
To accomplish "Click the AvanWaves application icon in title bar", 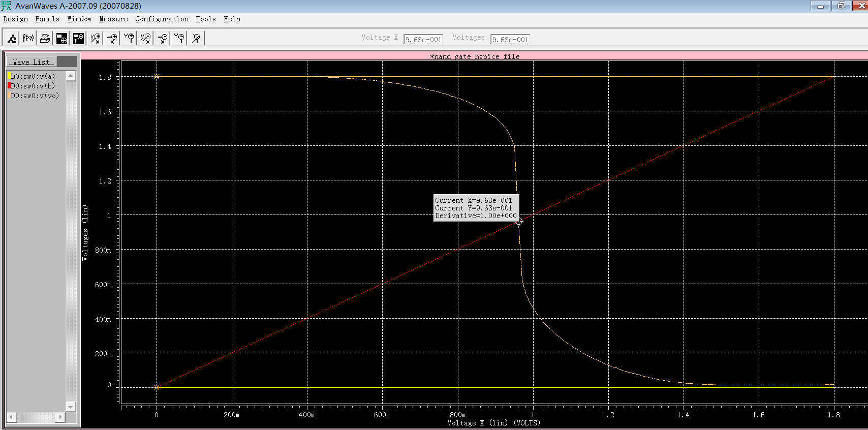I will [6, 6].
